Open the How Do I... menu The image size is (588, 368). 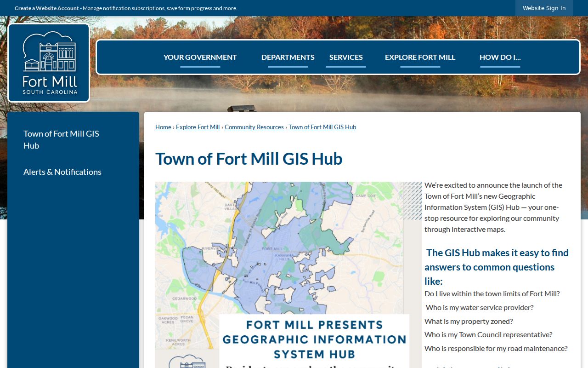[500, 57]
